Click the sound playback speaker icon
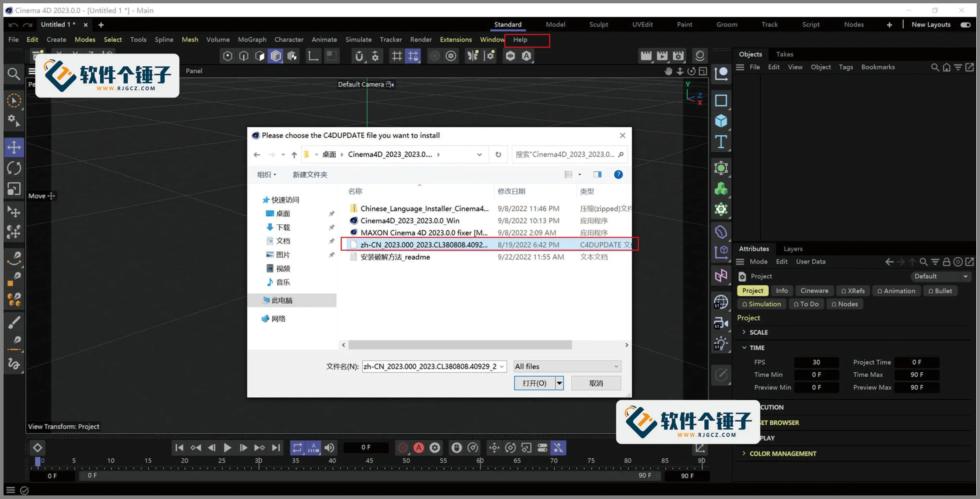 pyautogui.click(x=329, y=448)
